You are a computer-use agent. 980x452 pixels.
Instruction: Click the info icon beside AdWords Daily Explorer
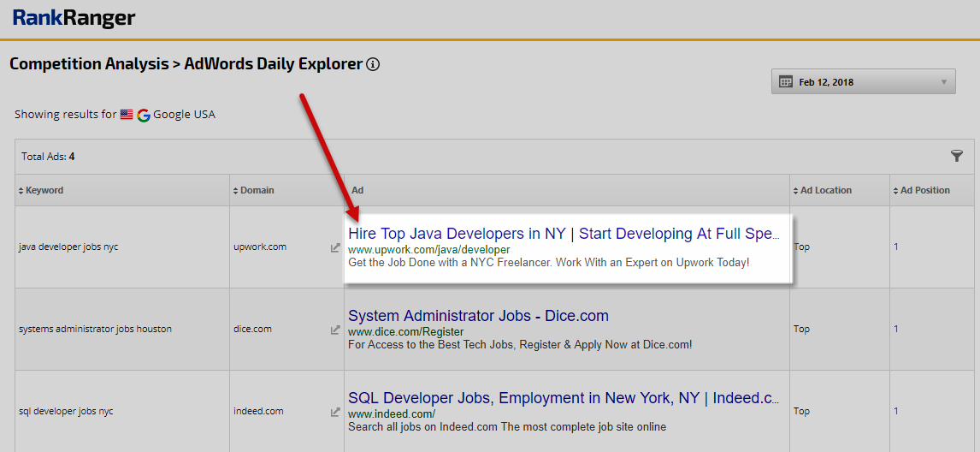[373, 64]
